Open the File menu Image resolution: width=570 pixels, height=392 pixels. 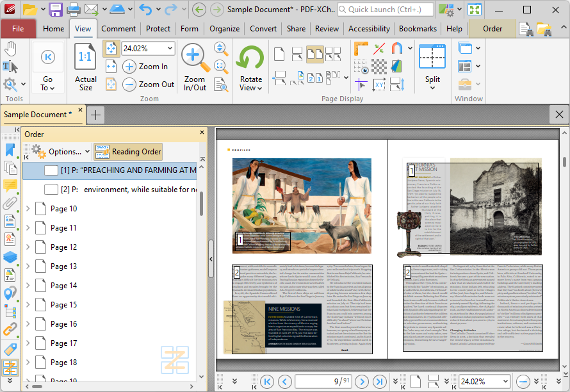tap(18, 29)
